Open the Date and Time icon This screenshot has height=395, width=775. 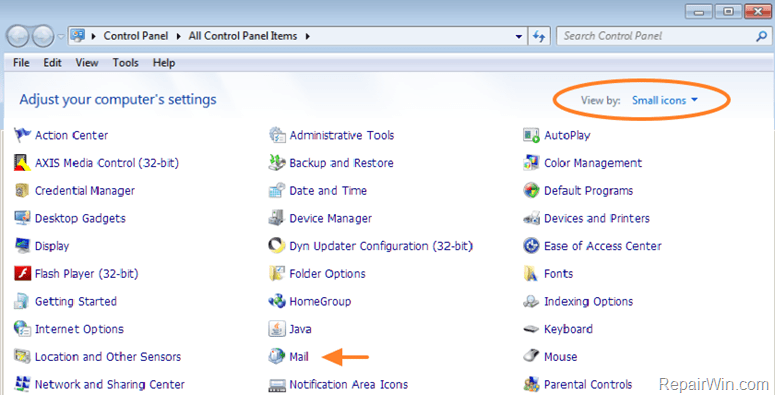pos(277,190)
